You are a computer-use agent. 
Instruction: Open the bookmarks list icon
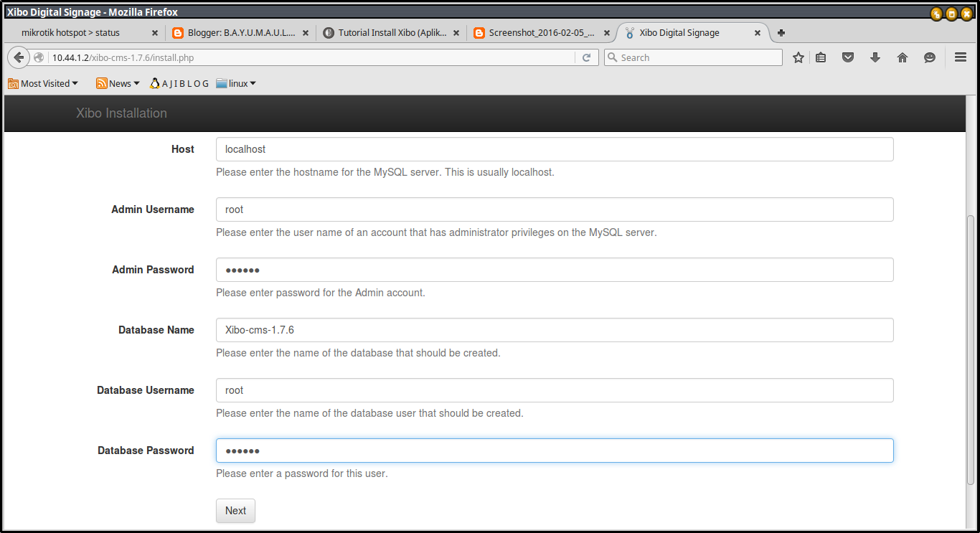821,57
